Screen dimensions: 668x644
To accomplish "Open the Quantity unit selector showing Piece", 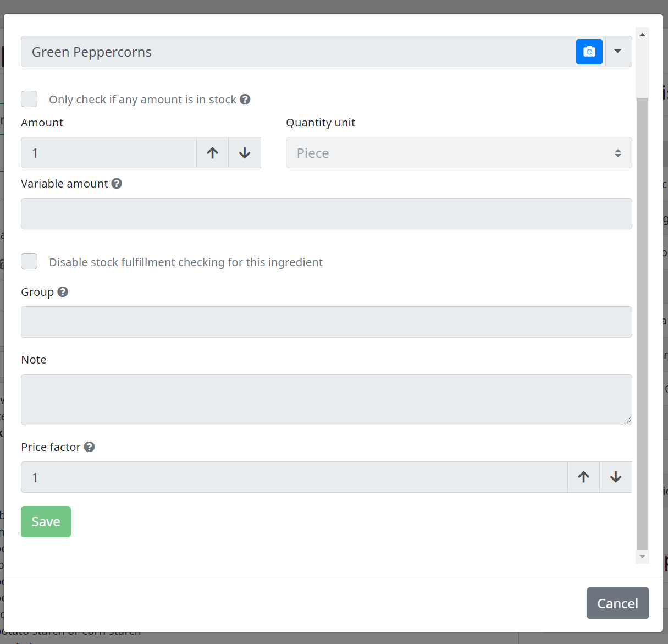I will pyautogui.click(x=459, y=152).
